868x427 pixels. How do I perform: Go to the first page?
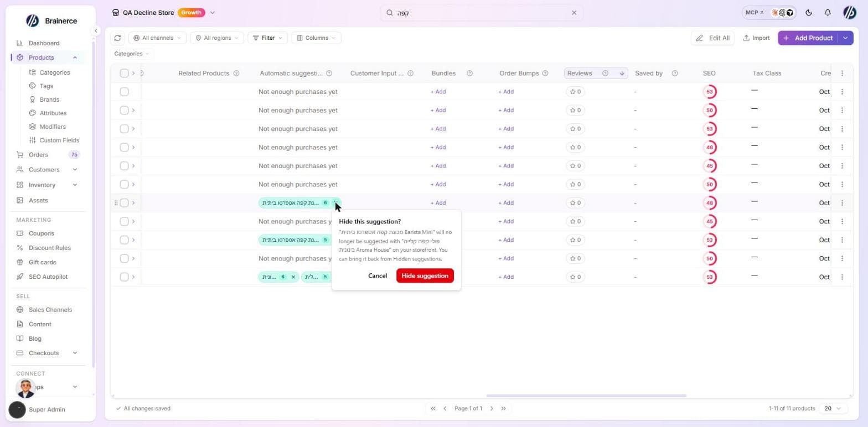click(x=433, y=409)
